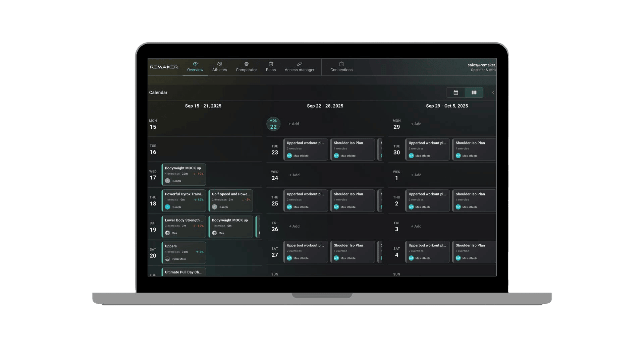Open Shoulder Iso Plan card on Sat 4
This screenshot has width=644, height=362.
click(474, 252)
